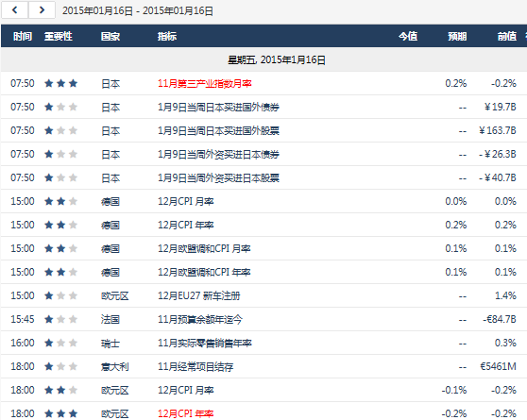Click the 前值 column header
This screenshot has height=420, width=527.
[x=507, y=36]
